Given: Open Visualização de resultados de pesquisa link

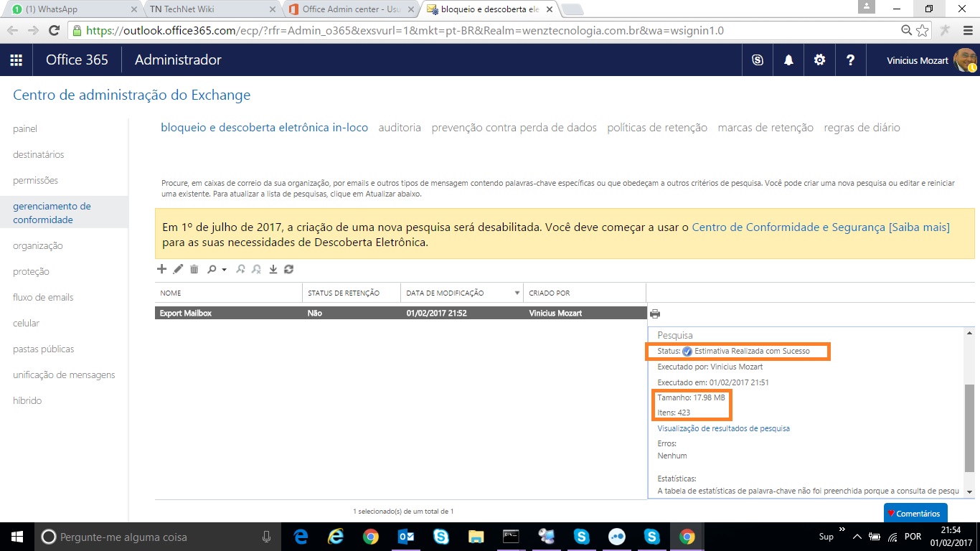Looking at the screenshot, I should tap(724, 428).
